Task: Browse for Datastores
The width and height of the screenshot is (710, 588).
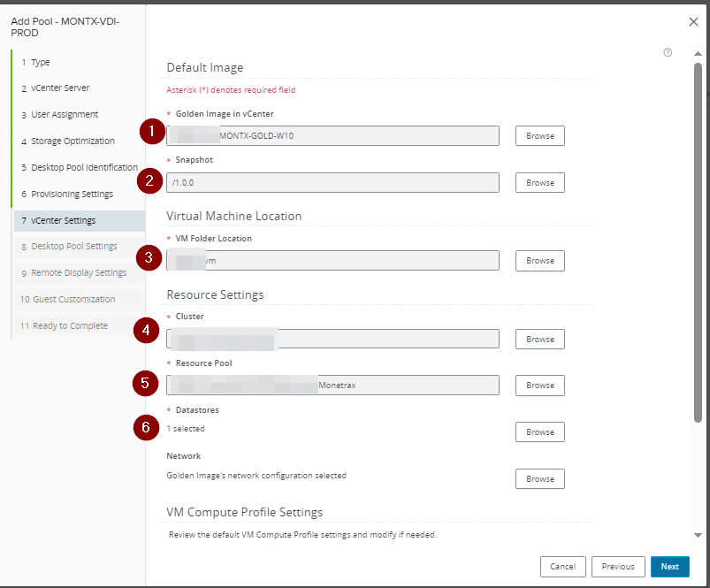Action: (x=539, y=432)
